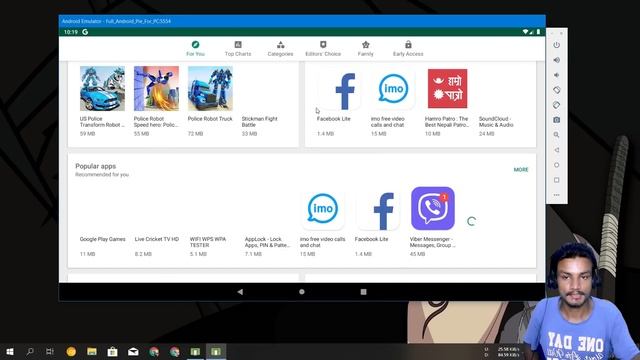The image size is (640, 360).
Task: Open the Windows Start menu
Action: pos(10,351)
